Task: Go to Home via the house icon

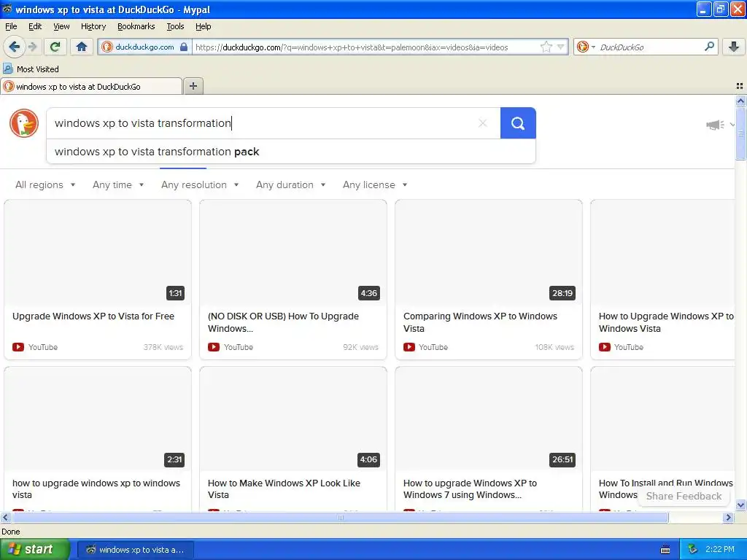Action: (82, 47)
